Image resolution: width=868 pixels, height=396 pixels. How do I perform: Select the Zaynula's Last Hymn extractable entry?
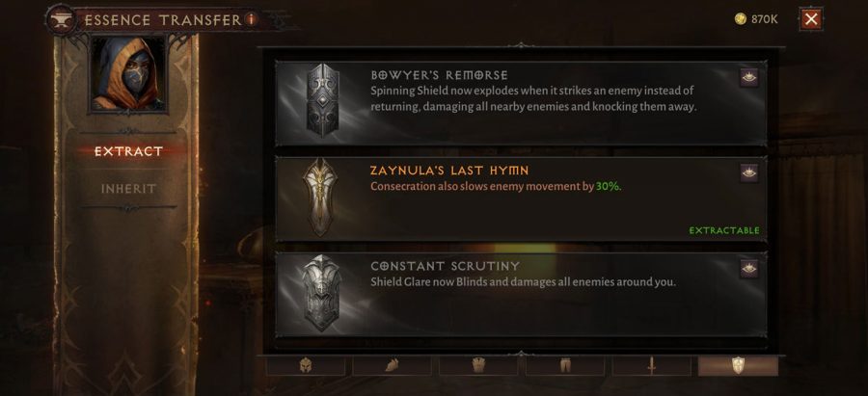pyautogui.click(x=521, y=199)
